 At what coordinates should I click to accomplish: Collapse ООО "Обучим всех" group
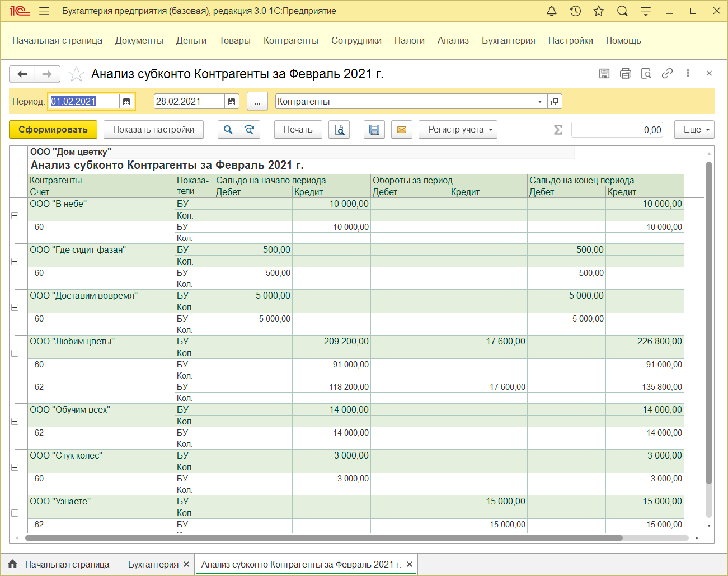pyautogui.click(x=15, y=421)
